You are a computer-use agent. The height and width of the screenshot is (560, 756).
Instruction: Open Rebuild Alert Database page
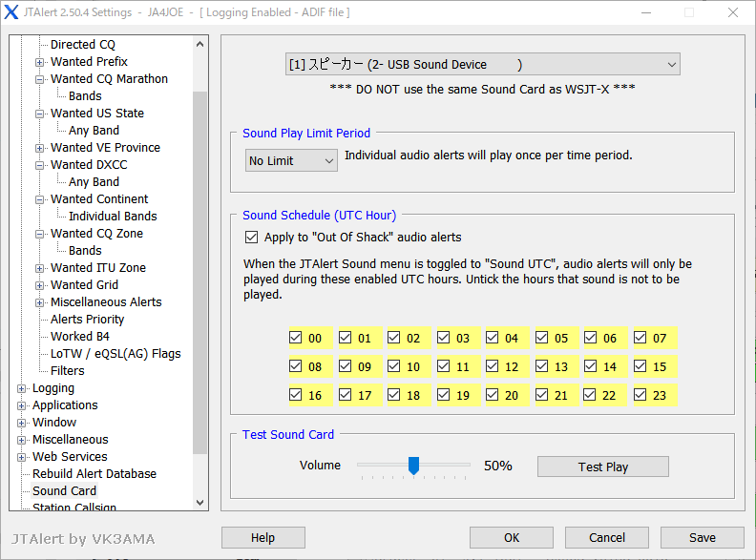(94, 474)
